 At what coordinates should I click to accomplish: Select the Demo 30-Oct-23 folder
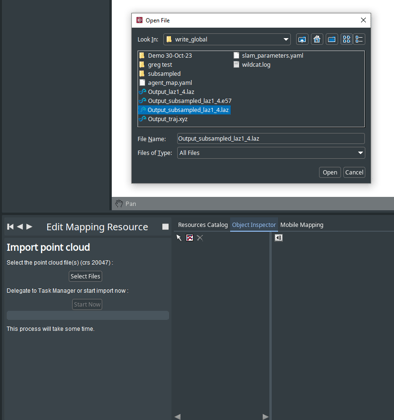tap(166, 56)
